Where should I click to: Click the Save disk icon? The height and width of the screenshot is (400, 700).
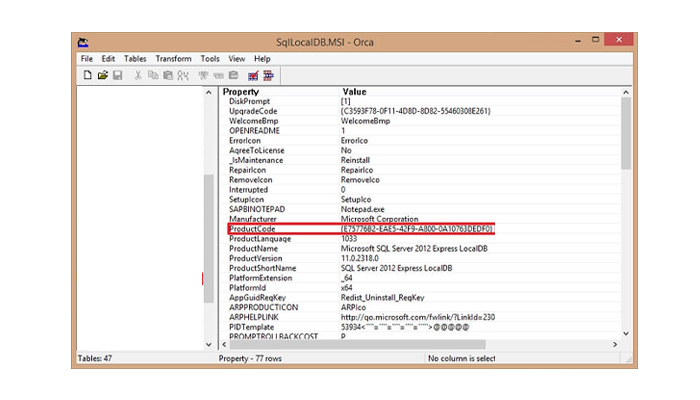tap(117, 75)
